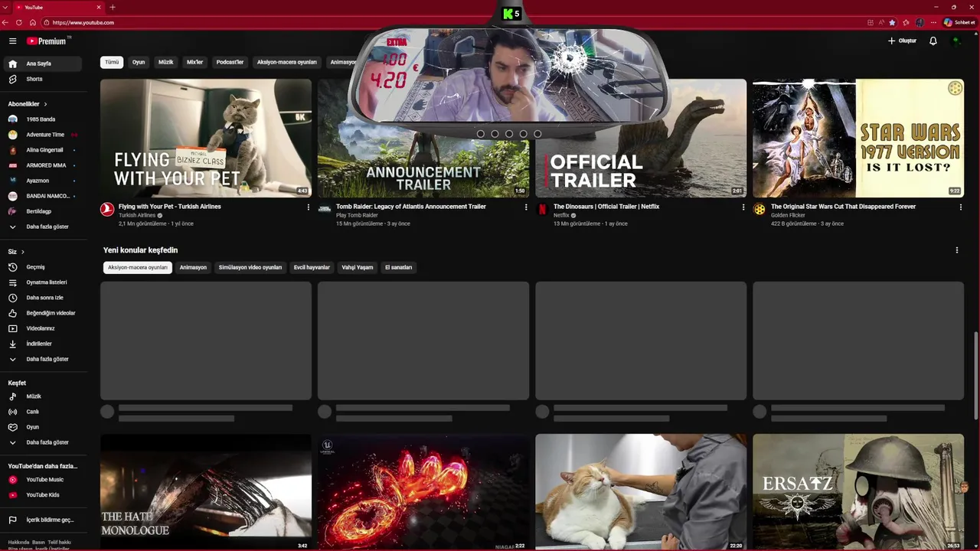
Task: Reload the page with refresh icon
Action: [19, 22]
